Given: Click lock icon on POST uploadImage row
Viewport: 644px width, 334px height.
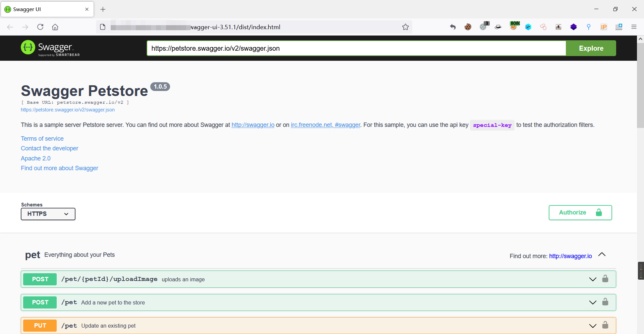Looking at the screenshot, I should pyautogui.click(x=605, y=279).
